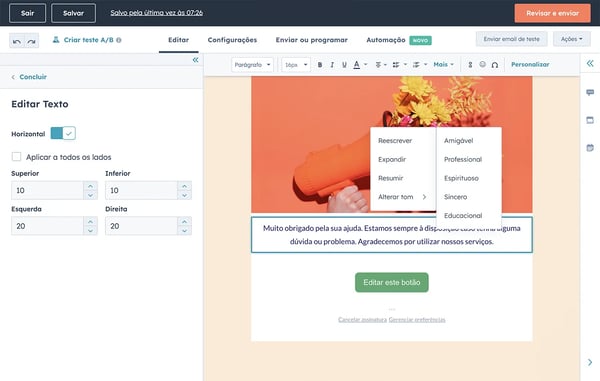Decrease Esquerda padding value
This screenshot has width=600, height=381.
coord(90,231)
